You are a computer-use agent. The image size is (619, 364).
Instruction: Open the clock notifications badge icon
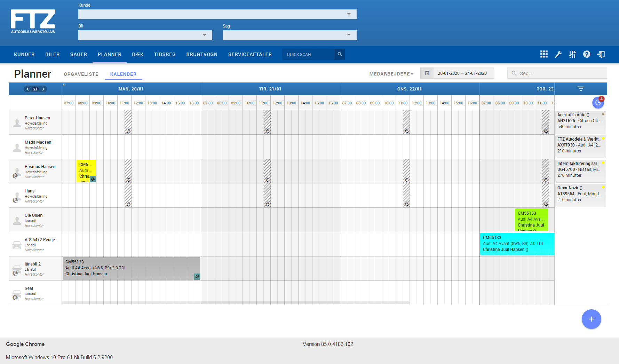click(x=598, y=102)
